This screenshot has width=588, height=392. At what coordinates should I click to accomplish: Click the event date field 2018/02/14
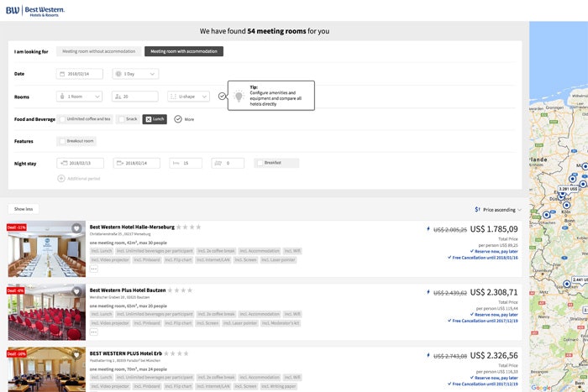(80, 74)
